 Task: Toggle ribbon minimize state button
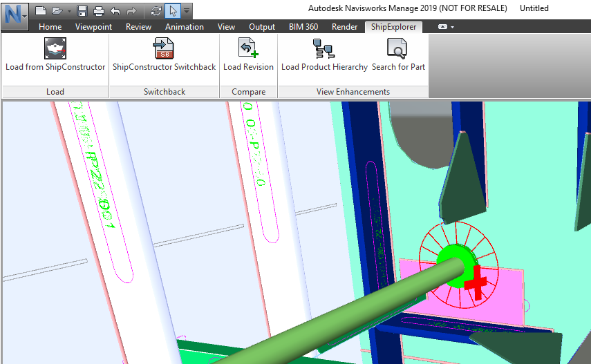click(442, 27)
